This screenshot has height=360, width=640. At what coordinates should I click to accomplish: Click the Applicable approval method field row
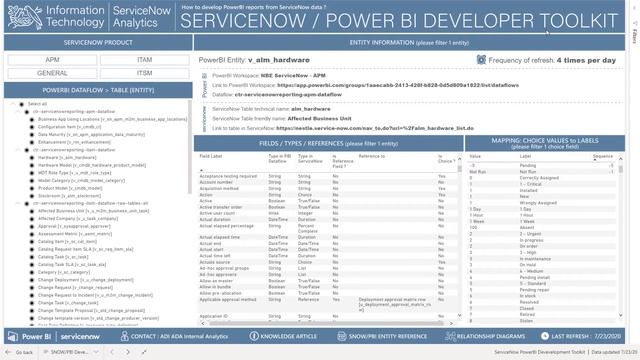327,305
